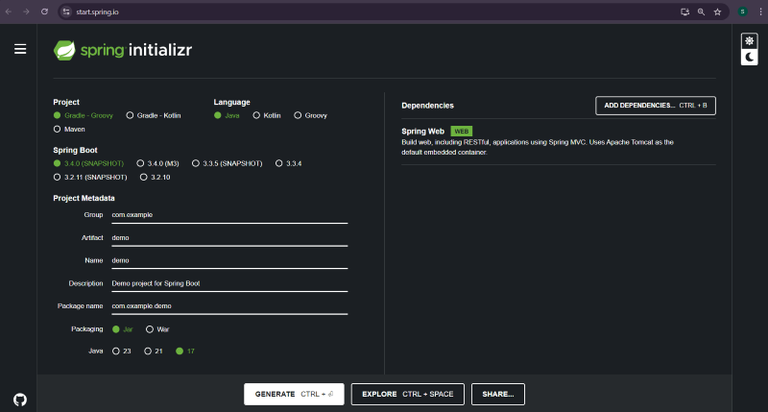Explore the project with EXPLORE button
768x412 pixels.
click(x=408, y=394)
